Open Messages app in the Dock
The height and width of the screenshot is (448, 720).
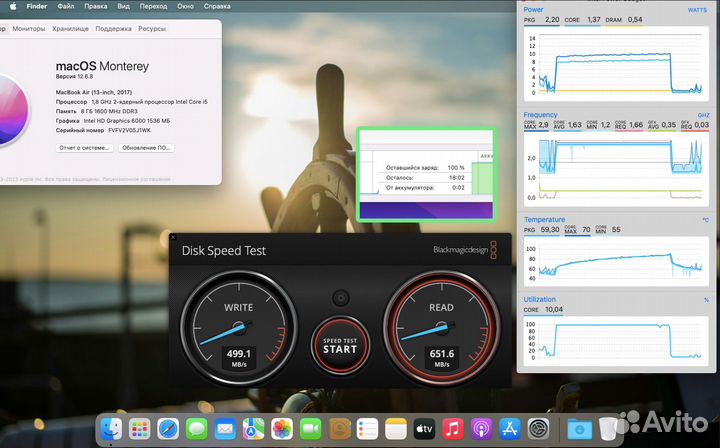[197, 430]
